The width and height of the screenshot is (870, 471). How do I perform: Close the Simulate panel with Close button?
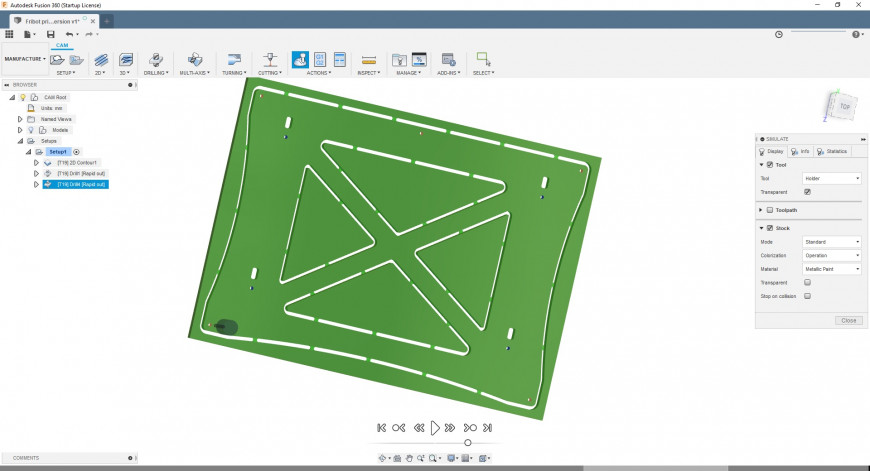[848, 321]
